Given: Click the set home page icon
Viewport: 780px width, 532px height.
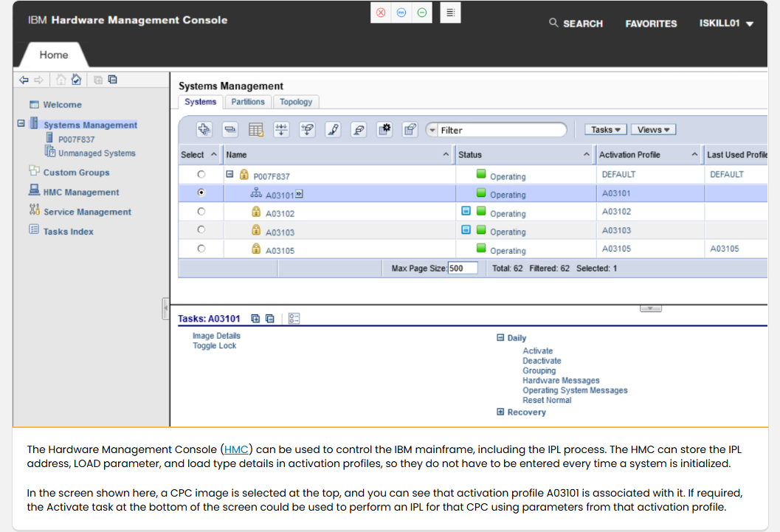Looking at the screenshot, I should pos(76,80).
